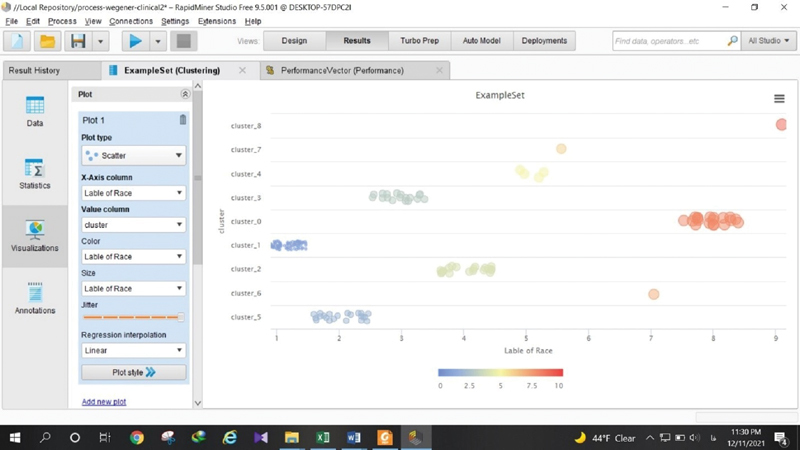Open the X-Axis column dropdown

pyautogui.click(x=133, y=193)
